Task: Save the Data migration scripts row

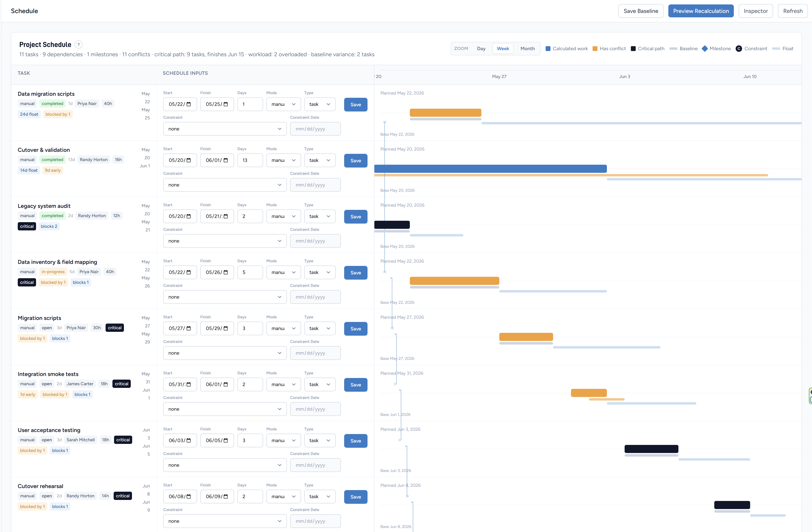Action: tap(355, 105)
